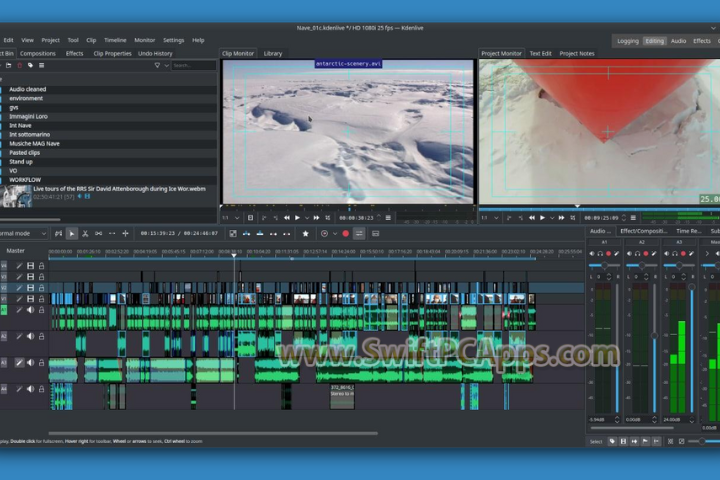
Task: Open Project Monitor hamburger options menu
Action: point(633,218)
